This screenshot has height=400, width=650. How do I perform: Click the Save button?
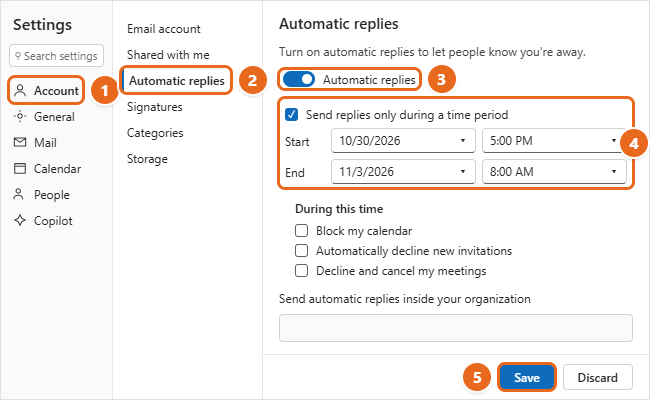pos(527,377)
